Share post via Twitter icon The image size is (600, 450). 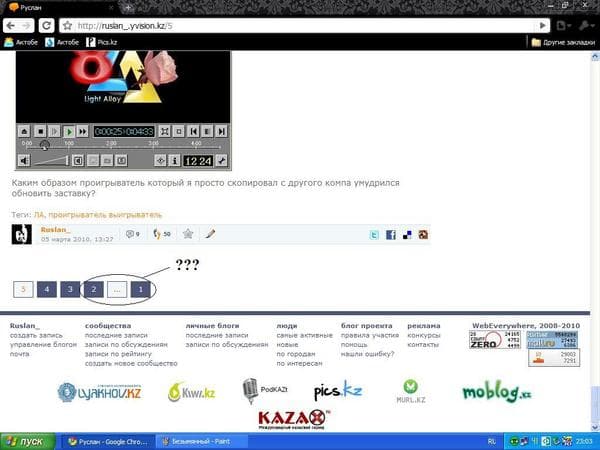374,235
